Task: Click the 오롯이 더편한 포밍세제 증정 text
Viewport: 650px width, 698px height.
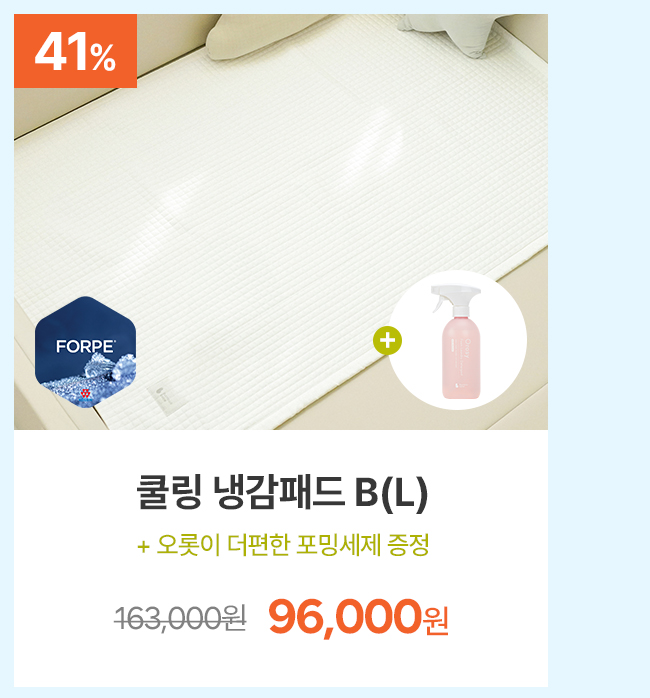Action: 292,545
